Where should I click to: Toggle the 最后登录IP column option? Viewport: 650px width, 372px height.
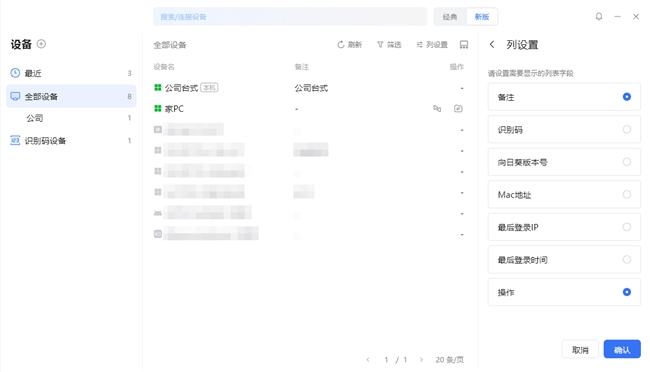point(564,227)
